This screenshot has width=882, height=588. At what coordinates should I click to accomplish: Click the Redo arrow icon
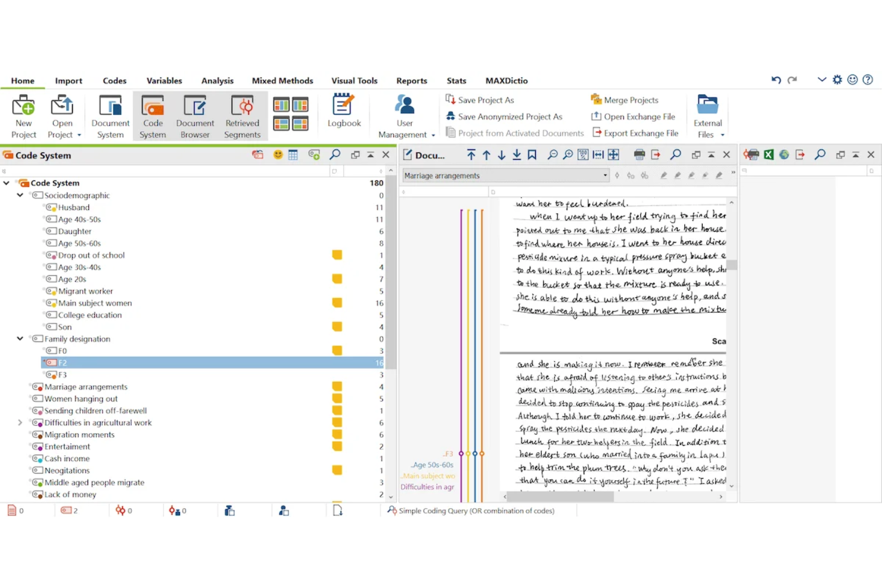click(792, 80)
